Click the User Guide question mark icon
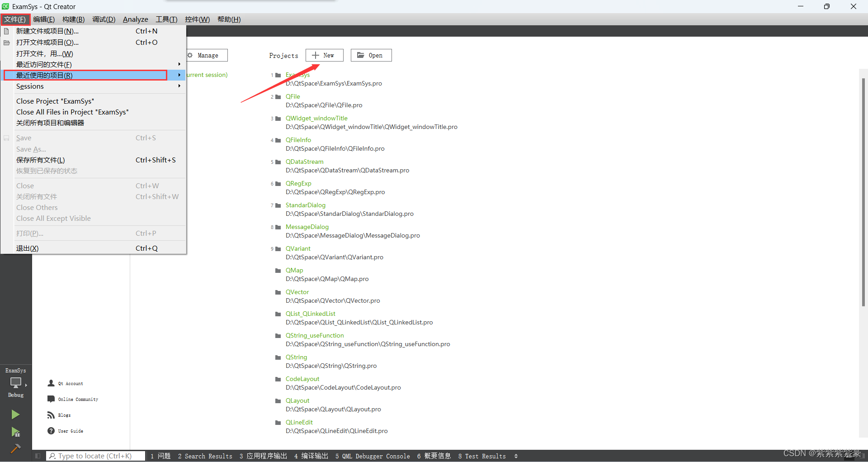This screenshot has height=462, width=868. (x=51, y=431)
